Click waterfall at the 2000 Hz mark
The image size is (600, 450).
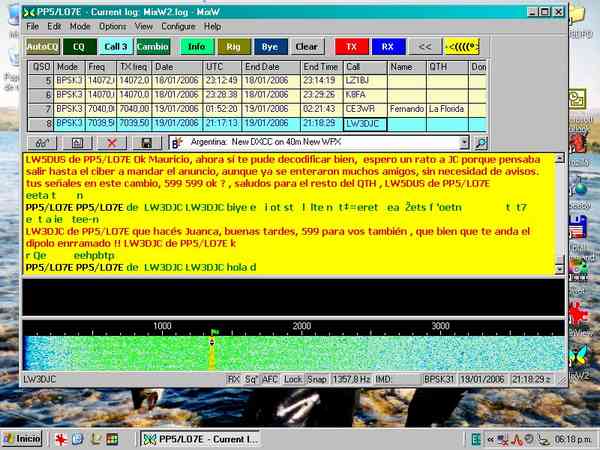coord(302,353)
